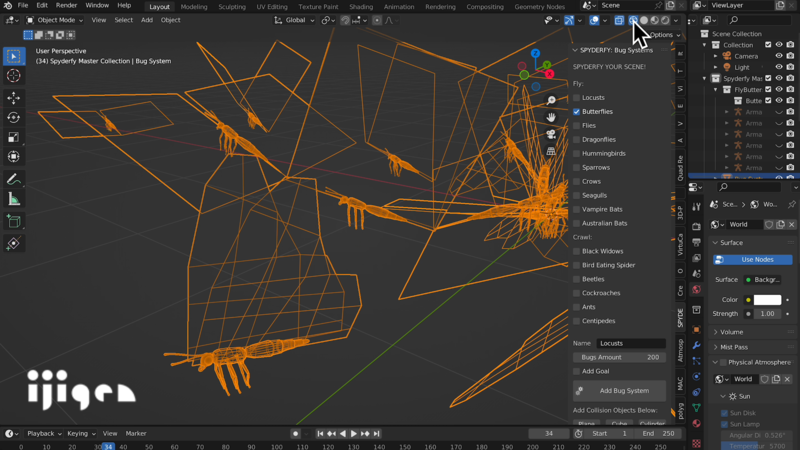Click the zoom magnifier viewport icon
The height and width of the screenshot is (450, 800).
pyautogui.click(x=551, y=101)
